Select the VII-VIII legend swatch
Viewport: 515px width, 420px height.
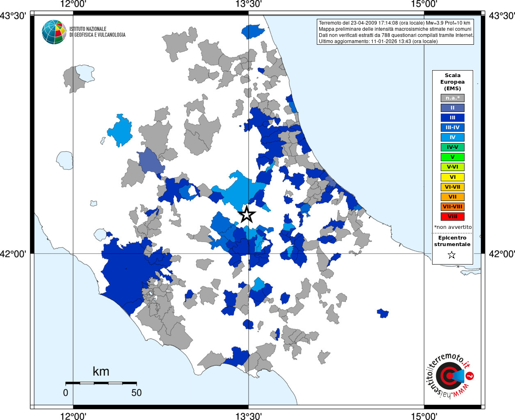453,207
